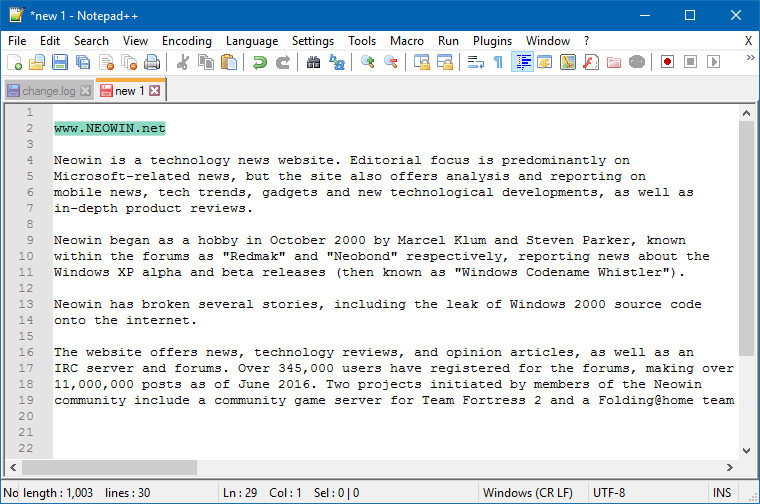760x504 pixels.
Task: Redo the last undone action
Action: 283,62
